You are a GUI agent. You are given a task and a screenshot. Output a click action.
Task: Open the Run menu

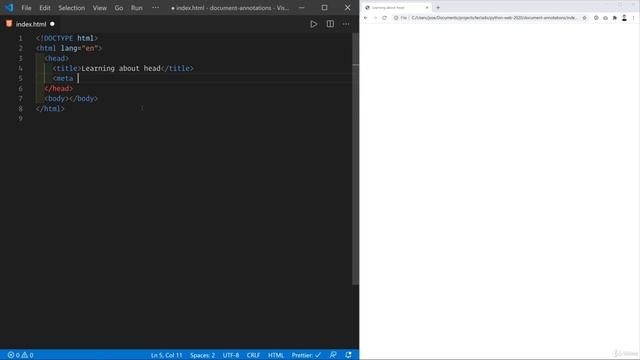[x=137, y=8]
